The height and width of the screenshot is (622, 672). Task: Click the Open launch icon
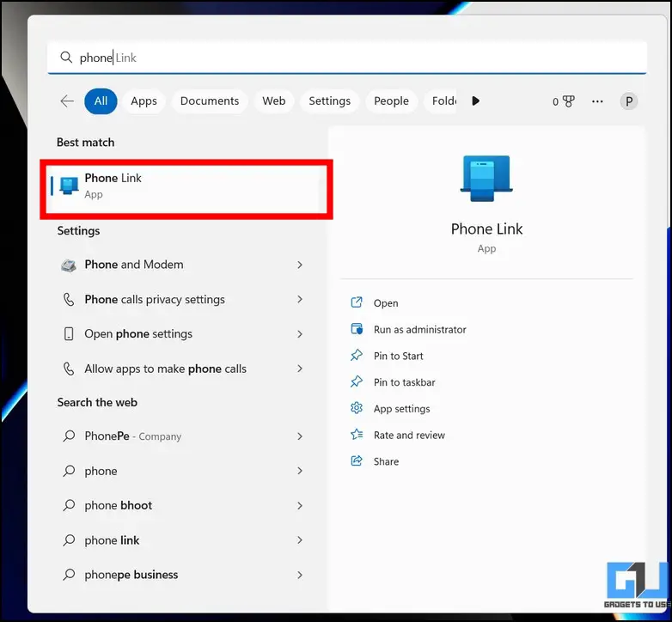tap(357, 302)
